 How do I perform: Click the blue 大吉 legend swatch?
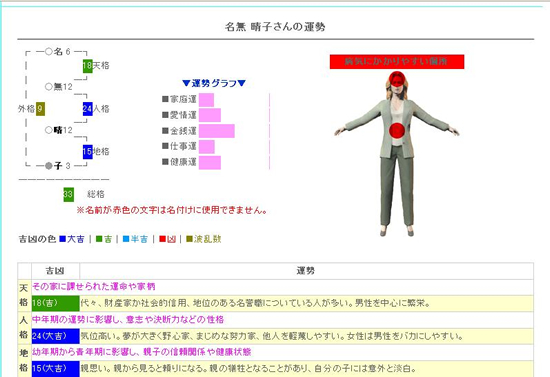(x=63, y=239)
